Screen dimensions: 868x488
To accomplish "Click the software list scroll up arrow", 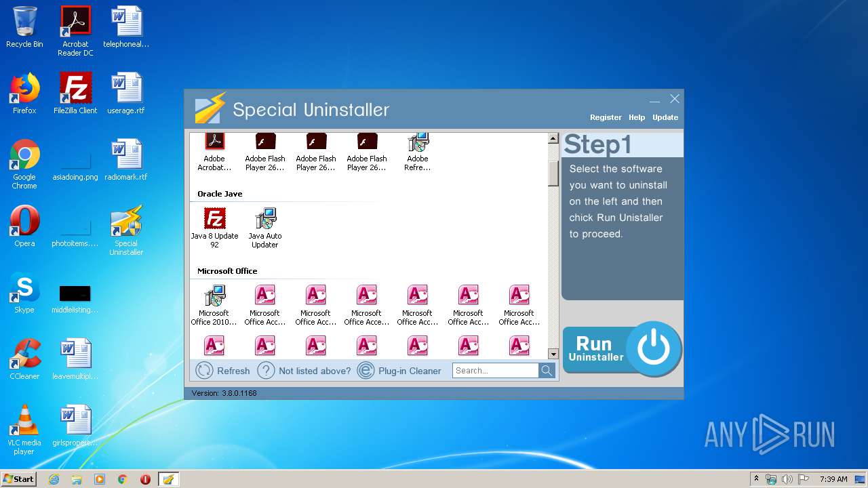I will [x=553, y=139].
